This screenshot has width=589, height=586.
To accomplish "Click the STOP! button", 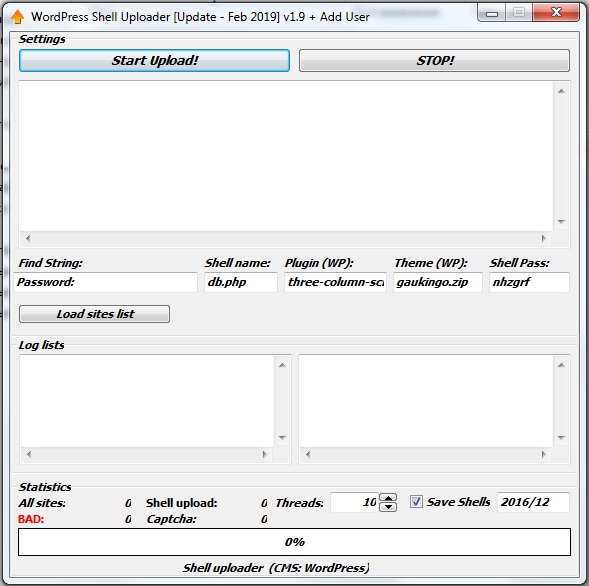I will [434, 60].
